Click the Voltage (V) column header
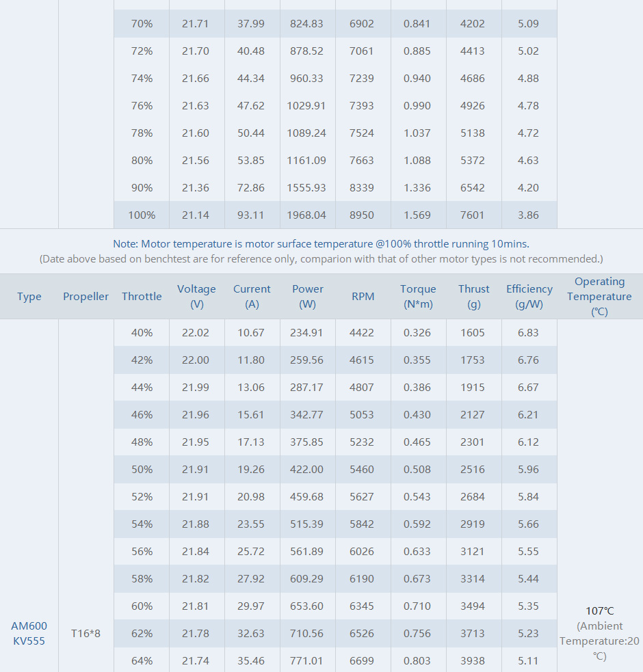 tap(196, 297)
